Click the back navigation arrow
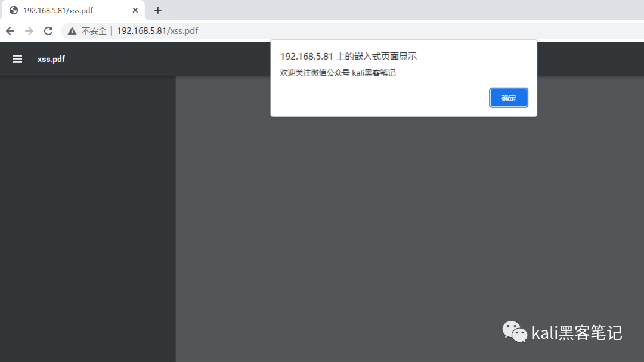 (10, 30)
